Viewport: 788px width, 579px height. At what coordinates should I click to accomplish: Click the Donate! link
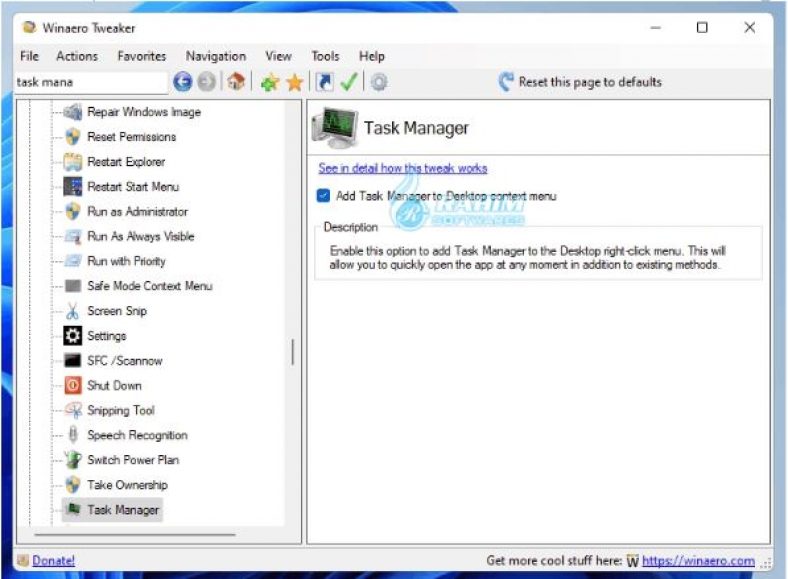[53, 560]
